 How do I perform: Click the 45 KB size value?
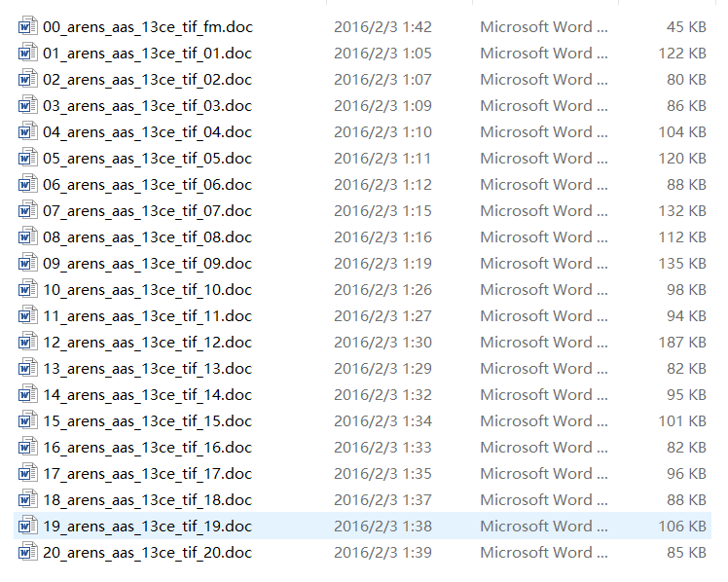coord(686,27)
